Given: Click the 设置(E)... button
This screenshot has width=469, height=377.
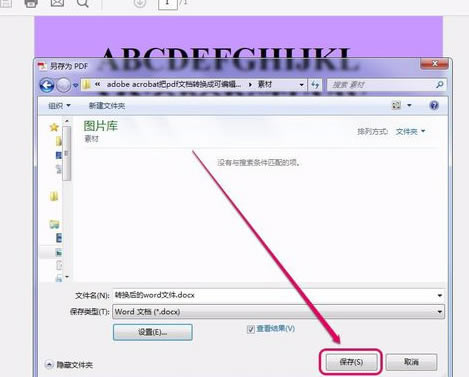Looking at the screenshot, I should click(153, 332).
